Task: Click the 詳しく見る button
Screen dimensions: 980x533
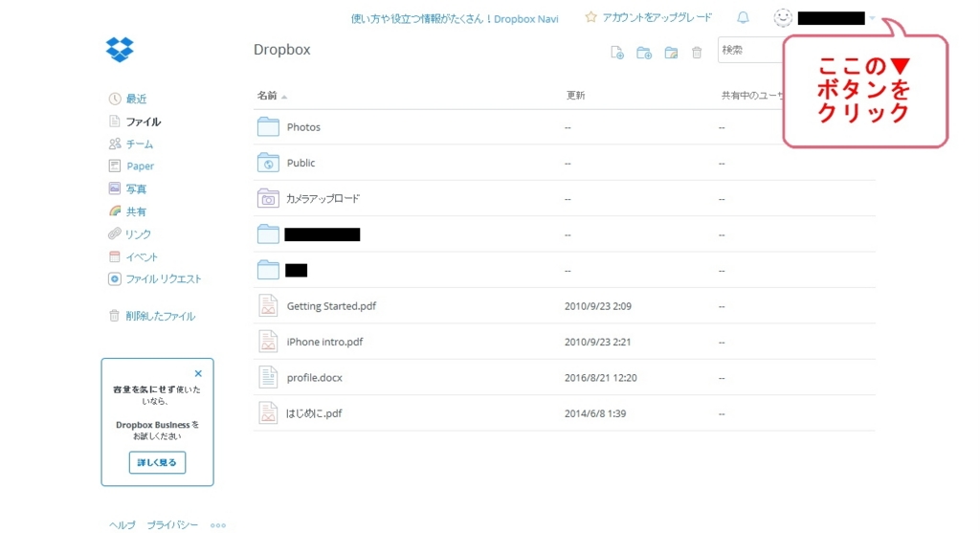Action: pos(157,462)
